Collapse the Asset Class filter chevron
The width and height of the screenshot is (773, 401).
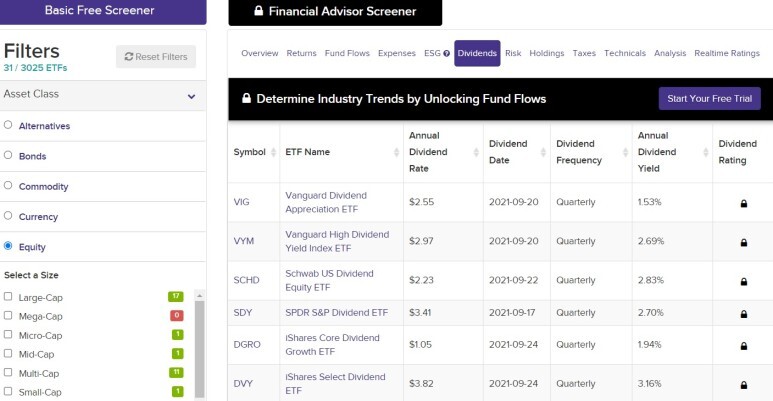tap(191, 96)
